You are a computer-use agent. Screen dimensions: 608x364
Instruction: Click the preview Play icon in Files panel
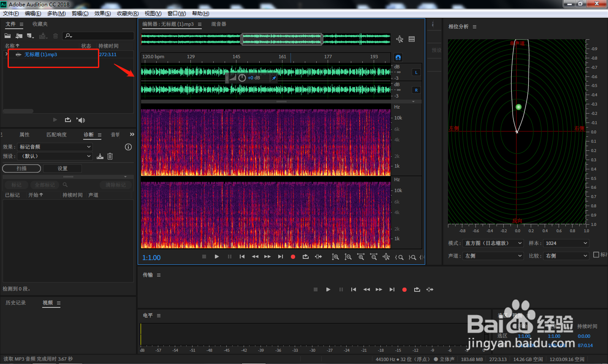coord(55,120)
